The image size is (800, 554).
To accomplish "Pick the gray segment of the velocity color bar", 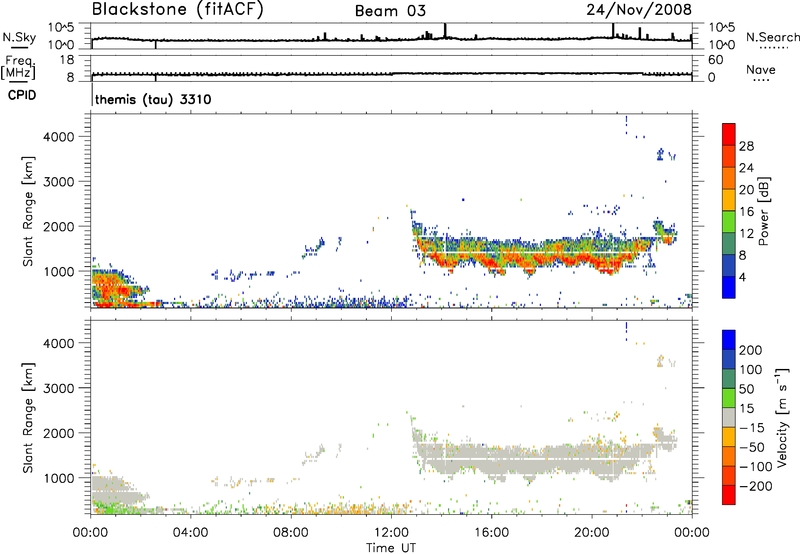I will (729, 417).
